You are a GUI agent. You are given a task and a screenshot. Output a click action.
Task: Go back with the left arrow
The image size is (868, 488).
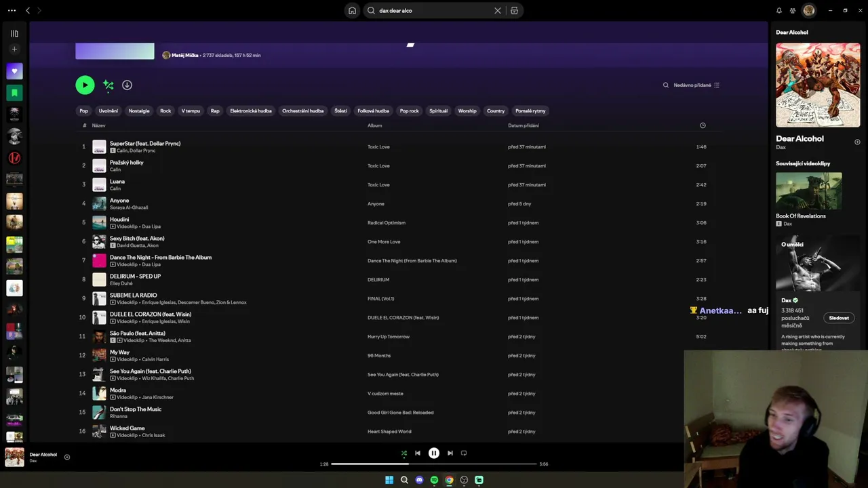(x=28, y=10)
